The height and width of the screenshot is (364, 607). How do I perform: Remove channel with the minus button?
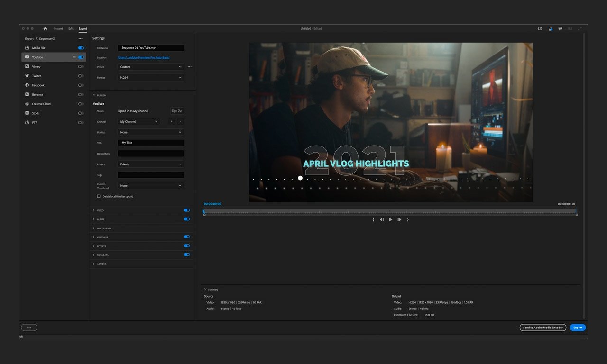(180, 122)
